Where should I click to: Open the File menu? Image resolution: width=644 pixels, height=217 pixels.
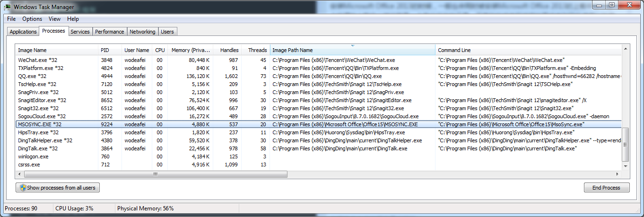11,19
